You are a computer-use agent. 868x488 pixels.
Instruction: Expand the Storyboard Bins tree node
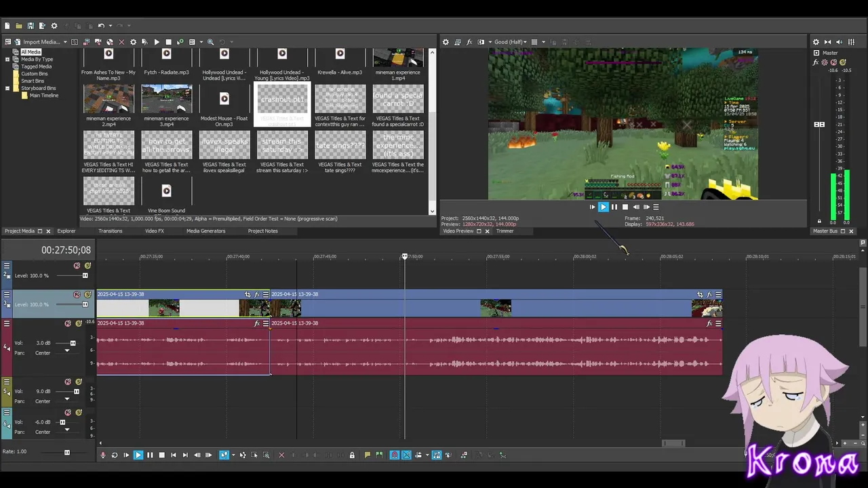[x=7, y=88]
